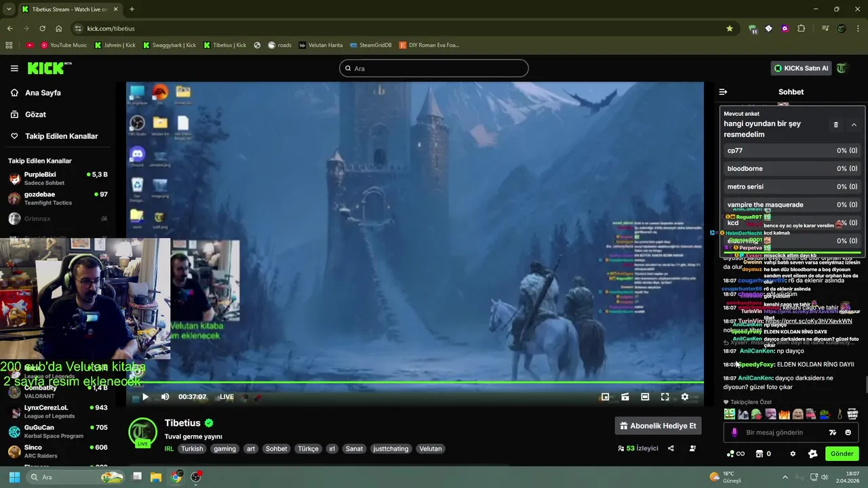Open a new Chrome tab

pos(132,9)
